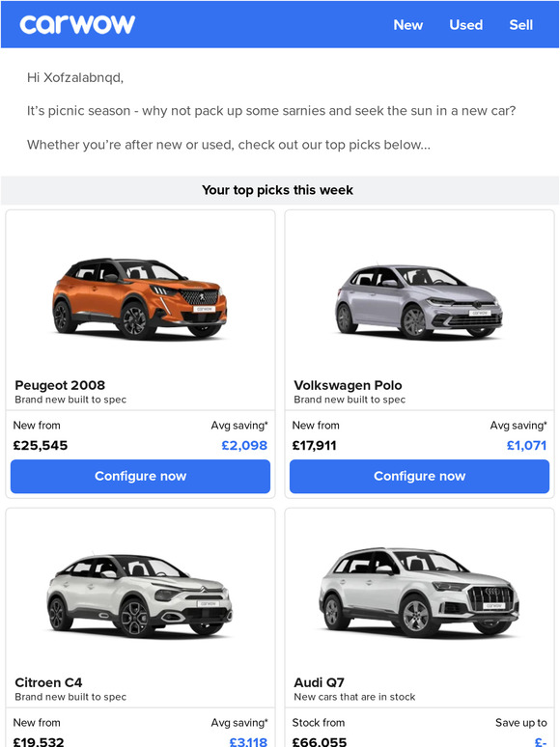This screenshot has width=560, height=747.
Task: Open the Audi Q7 title
Action: (x=319, y=682)
